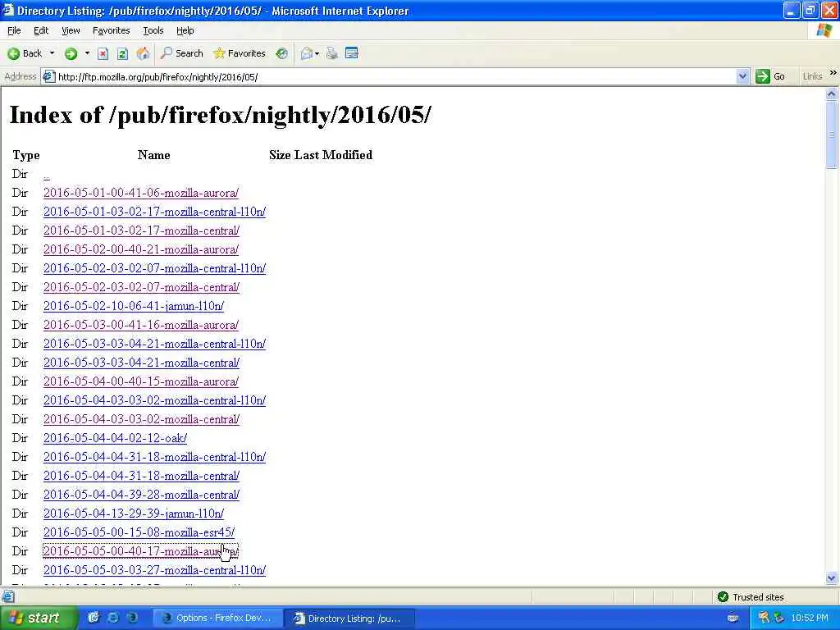Open 2016-05-05-00-40-17-mozilla-aurora link
The height and width of the screenshot is (630, 840).
coord(141,551)
